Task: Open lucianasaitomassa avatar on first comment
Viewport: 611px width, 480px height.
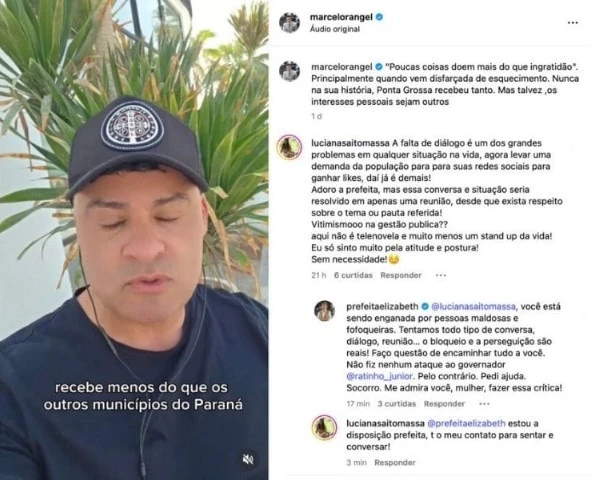Action: 289,147
